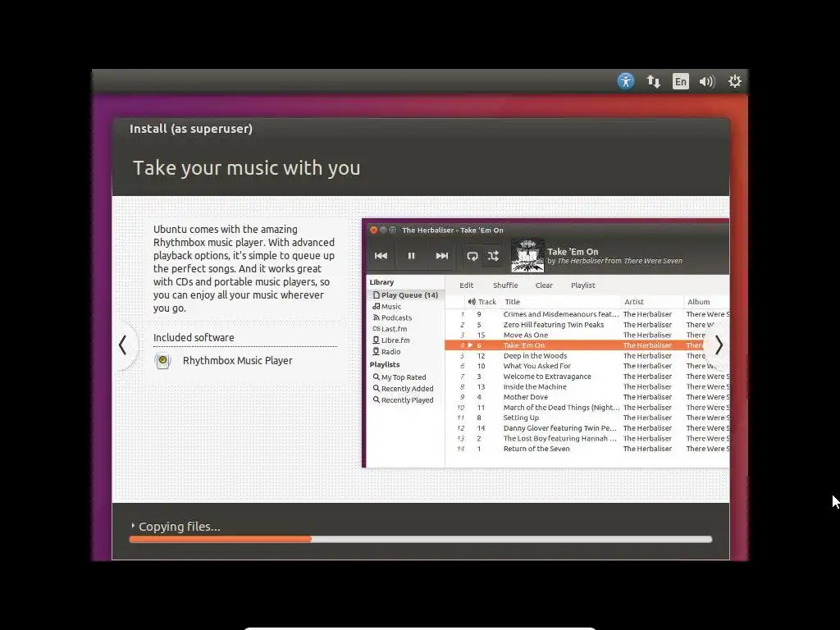This screenshot has width=840, height=630.
Task: Select Radio in the Library sidebar
Action: [387, 351]
